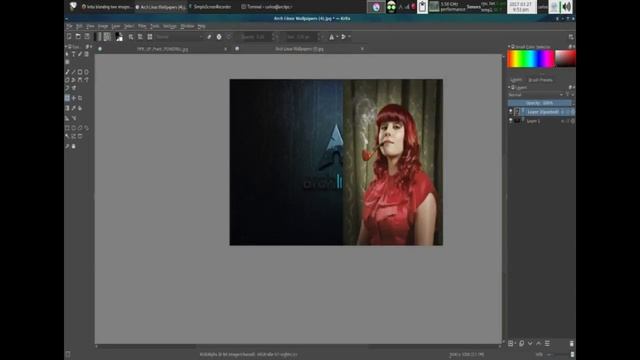
Task: Select the Text tool in toolbox
Action: pyautogui.click(x=74, y=54)
